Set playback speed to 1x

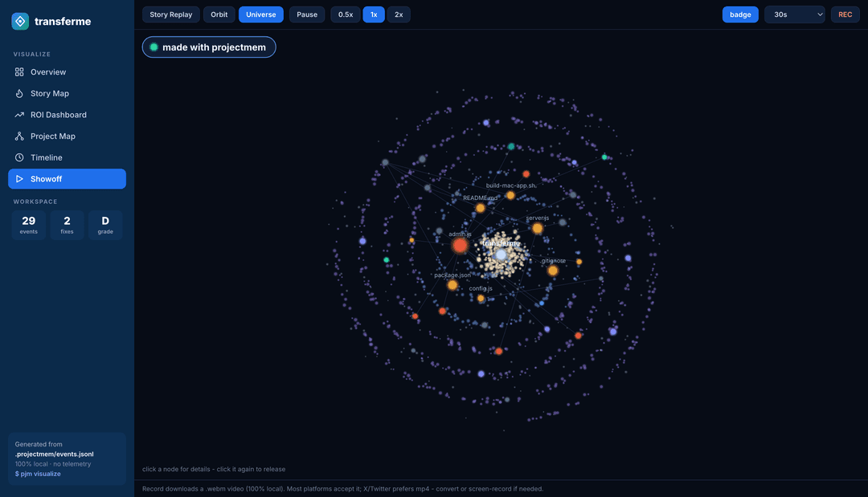(374, 14)
